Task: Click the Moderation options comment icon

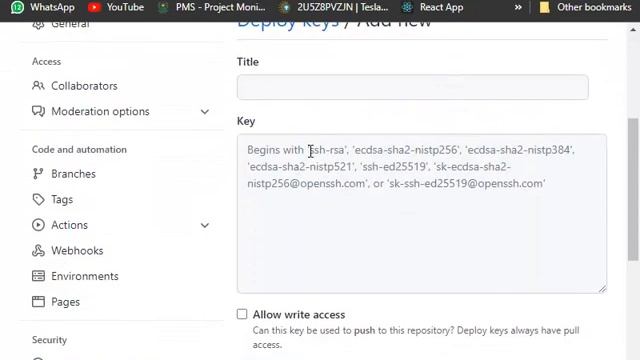Action: tap(38, 111)
